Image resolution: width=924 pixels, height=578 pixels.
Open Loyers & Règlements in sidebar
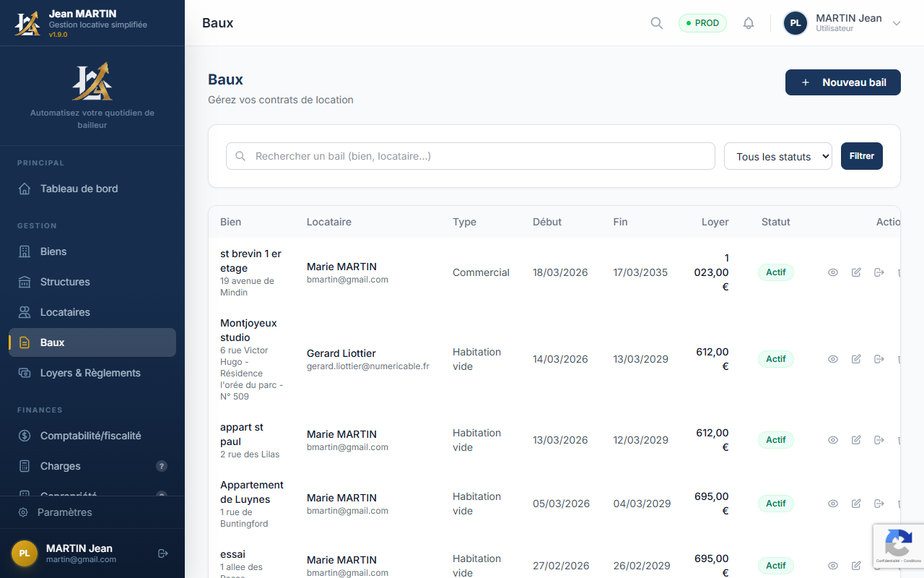[90, 373]
